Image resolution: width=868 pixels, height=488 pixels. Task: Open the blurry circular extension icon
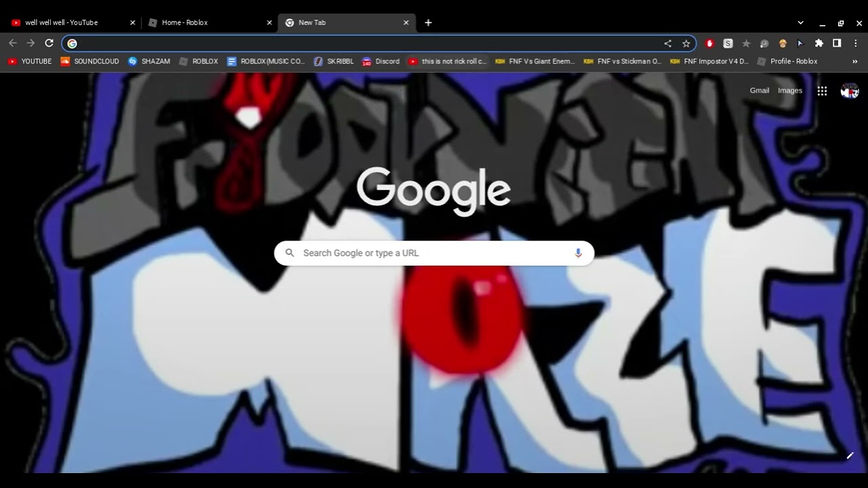click(x=764, y=43)
